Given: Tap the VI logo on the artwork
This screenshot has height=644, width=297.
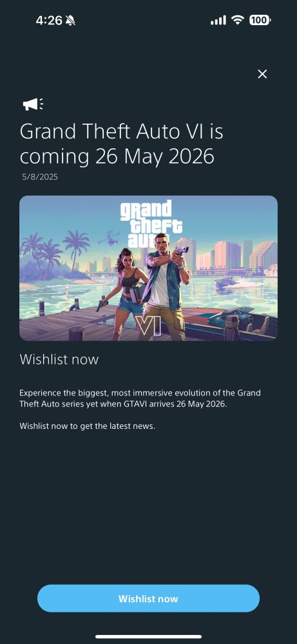Looking at the screenshot, I should (x=148, y=327).
